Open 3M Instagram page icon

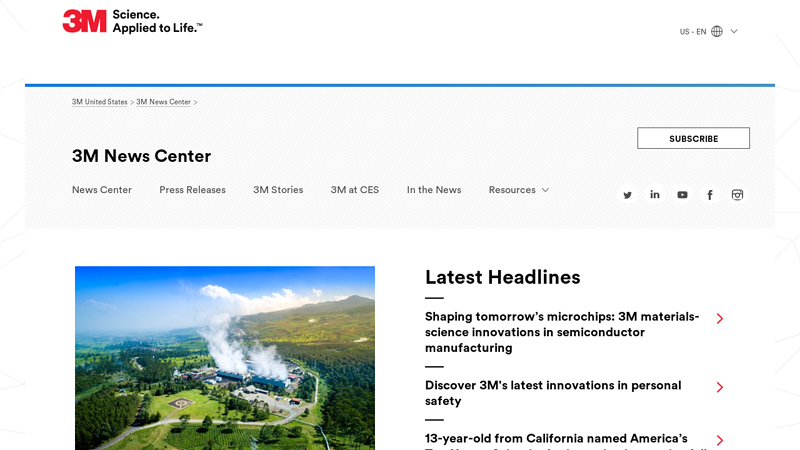point(737,195)
